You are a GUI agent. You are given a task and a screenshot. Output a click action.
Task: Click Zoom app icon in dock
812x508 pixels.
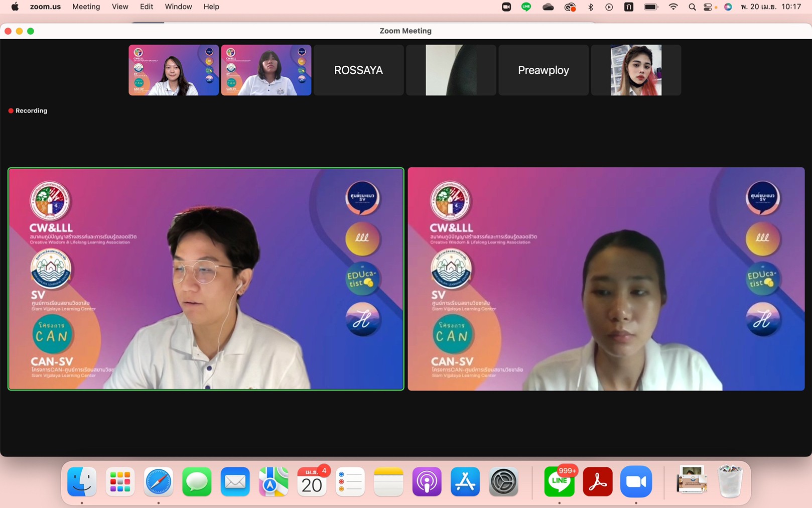coord(636,482)
